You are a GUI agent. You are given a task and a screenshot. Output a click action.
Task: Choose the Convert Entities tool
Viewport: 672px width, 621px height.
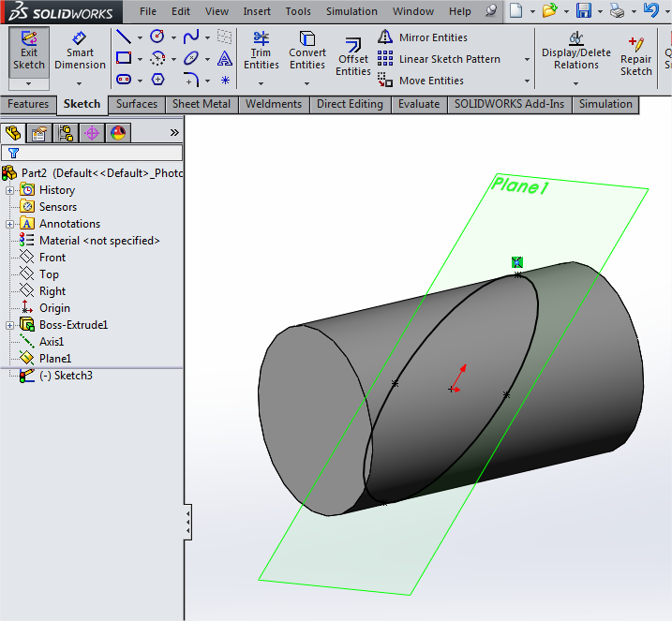point(306,52)
